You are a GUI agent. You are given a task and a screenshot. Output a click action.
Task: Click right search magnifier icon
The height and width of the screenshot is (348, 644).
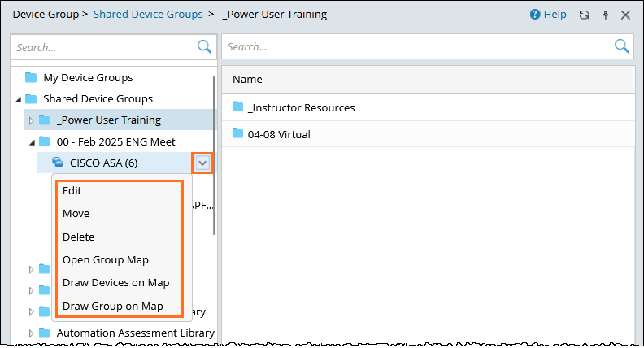tap(622, 46)
